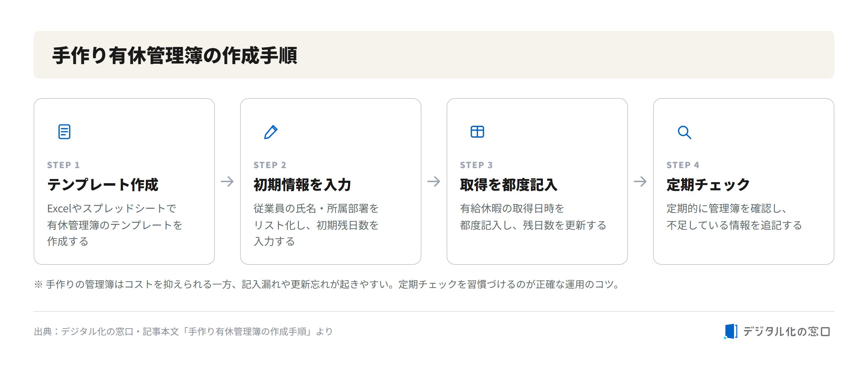Click the ※ footnote about 定期チェック
The height and width of the screenshot is (372, 868).
[x=328, y=284]
